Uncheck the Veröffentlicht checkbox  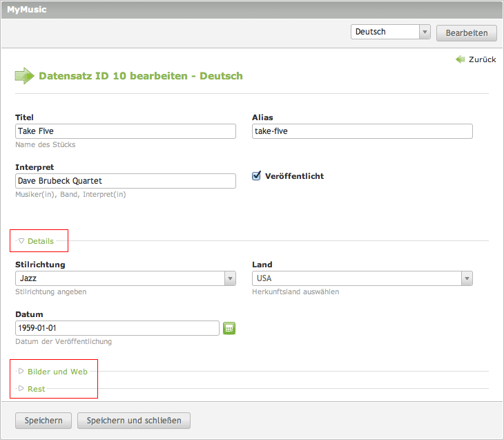click(256, 176)
